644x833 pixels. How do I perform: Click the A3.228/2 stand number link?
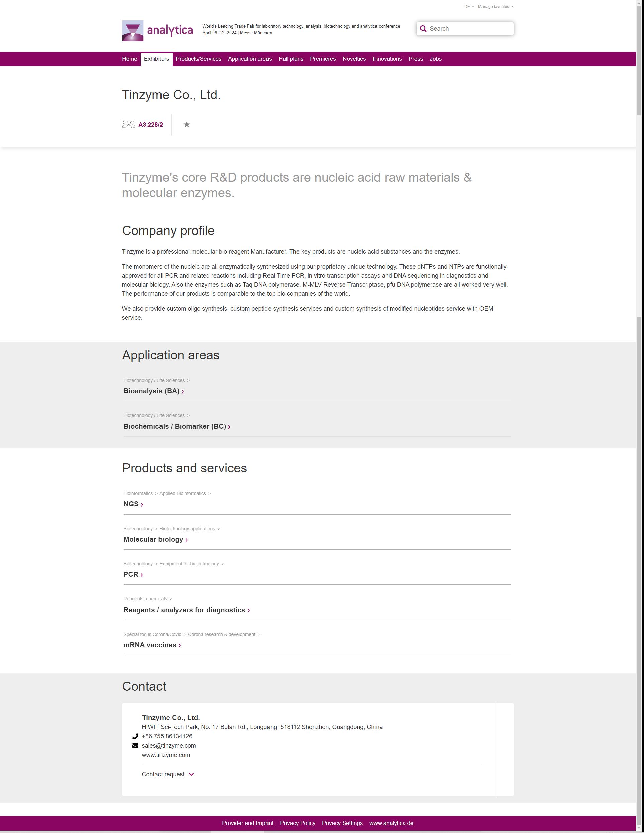150,125
